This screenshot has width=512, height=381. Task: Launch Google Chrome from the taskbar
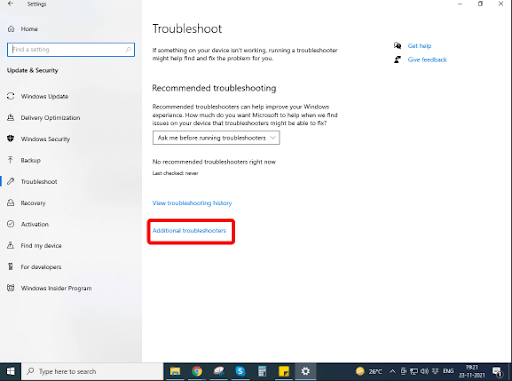pyautogui.click(x=197, y=371)
